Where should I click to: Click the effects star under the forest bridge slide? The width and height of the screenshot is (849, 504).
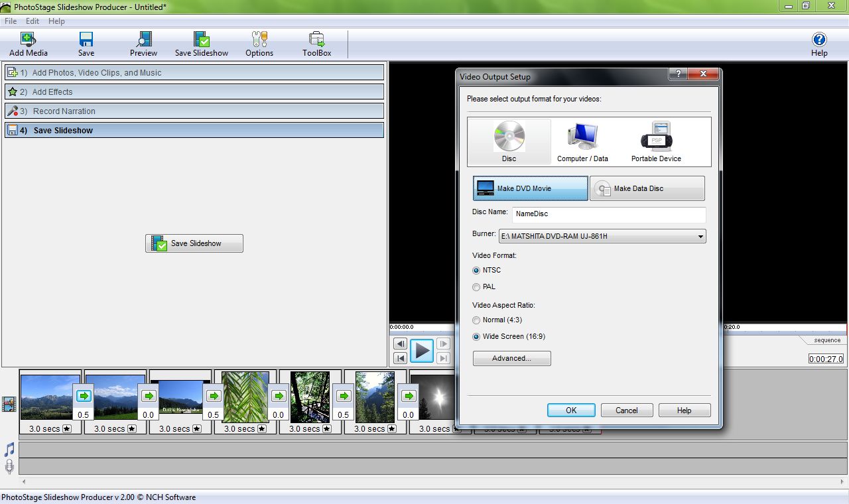point(327,429)
